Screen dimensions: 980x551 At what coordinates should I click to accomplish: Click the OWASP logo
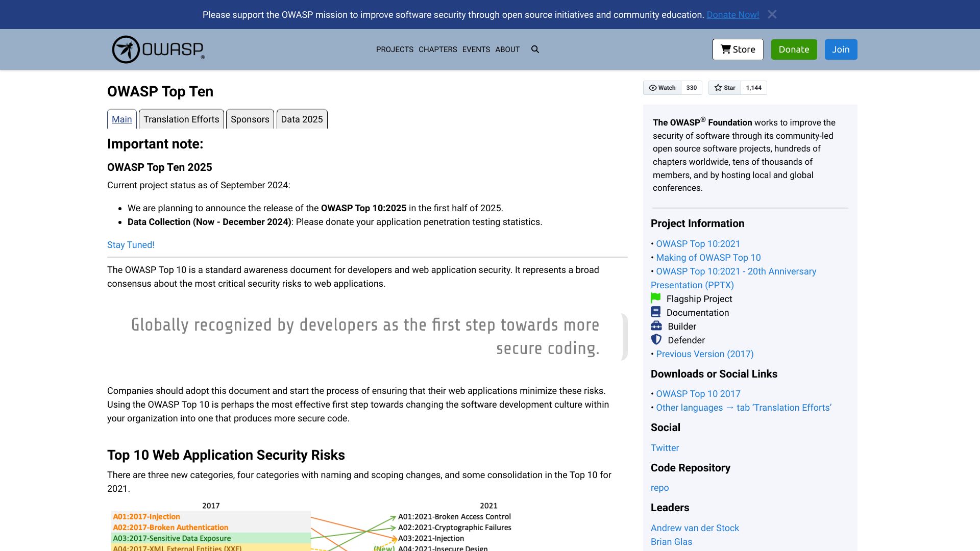tap(158, 49)
